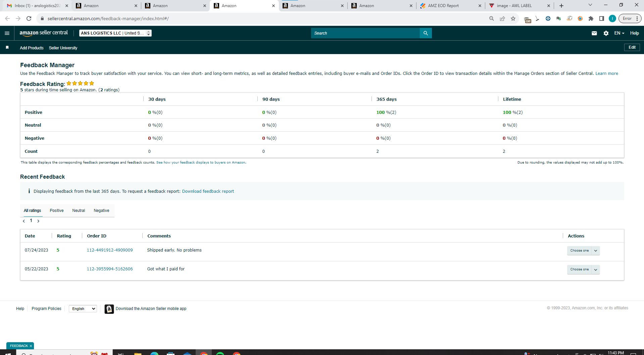Expand the action arrow for order 112-3955994-5162606
Viewport: 644px width, 355px height.
point(596,269)
